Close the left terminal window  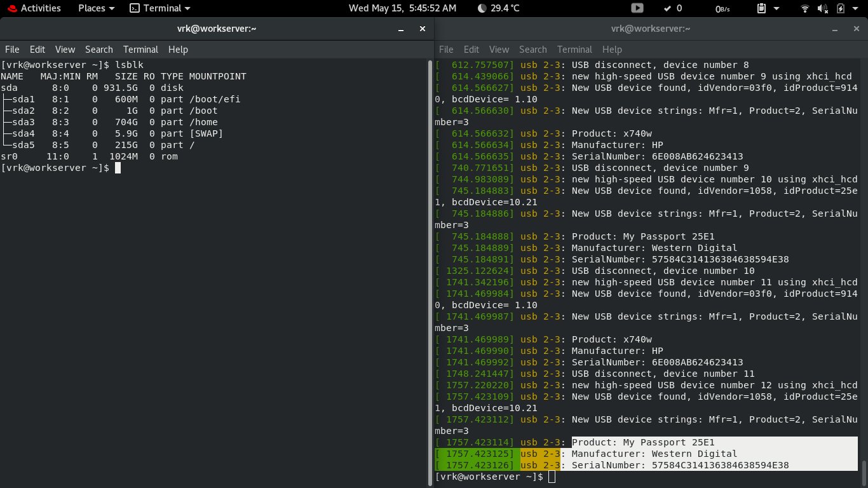(422, 29)
